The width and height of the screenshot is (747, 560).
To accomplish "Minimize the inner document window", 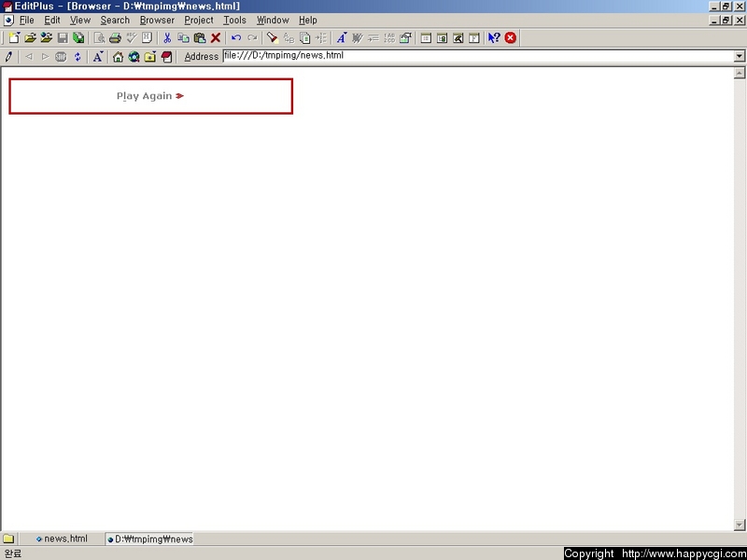I will [x=714, y=20].
